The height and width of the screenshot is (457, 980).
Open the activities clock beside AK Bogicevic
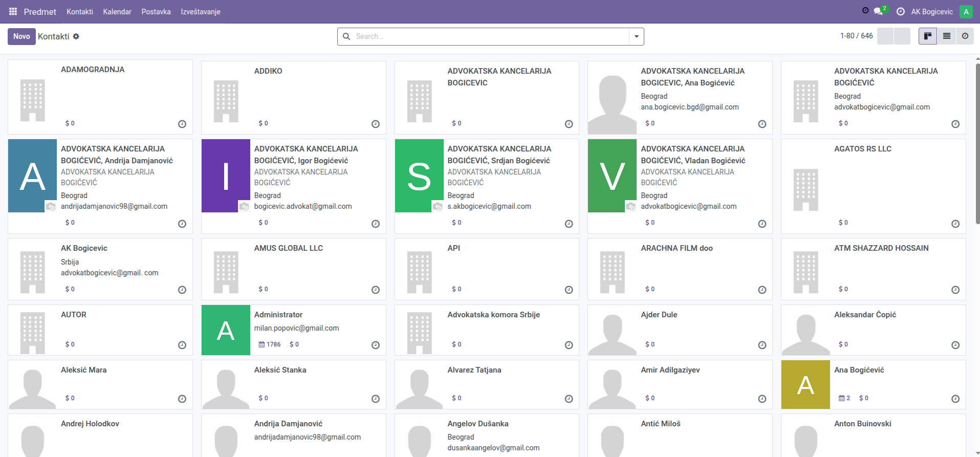[901, 11]
